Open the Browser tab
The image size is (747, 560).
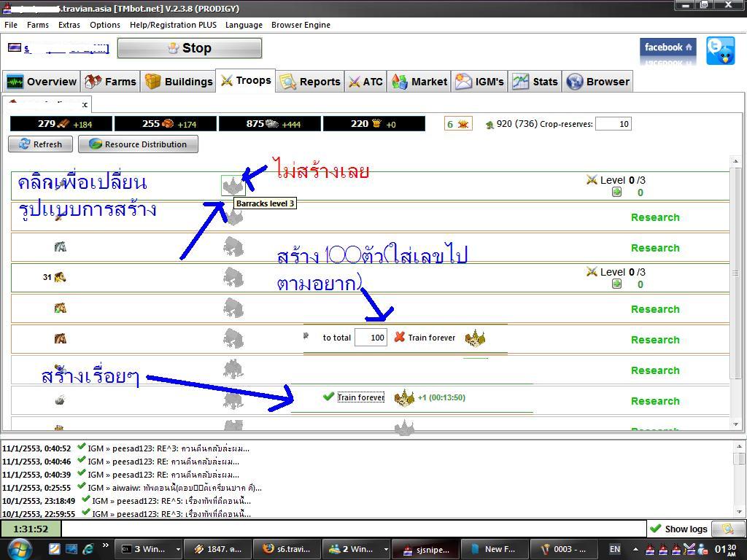[x=598, y=82]
